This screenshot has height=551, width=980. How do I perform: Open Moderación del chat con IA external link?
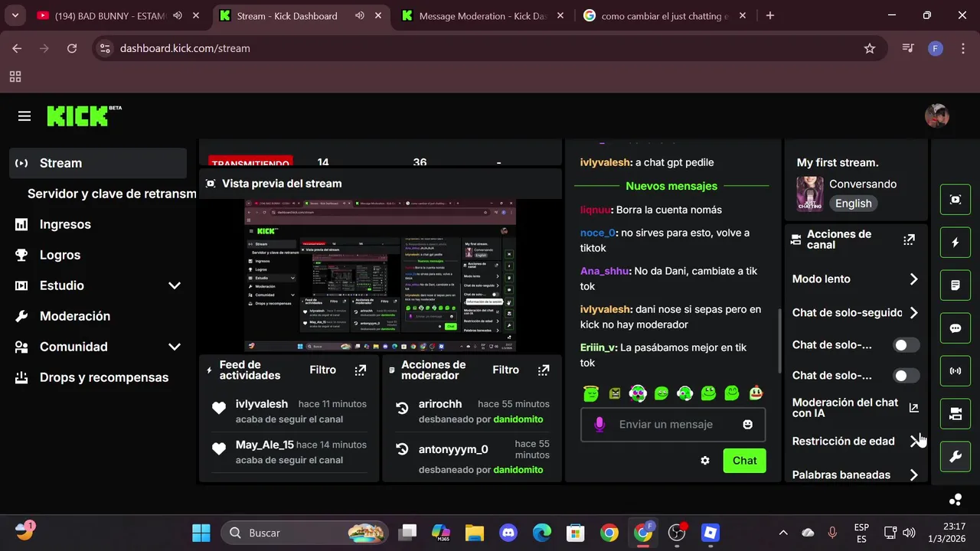tap(913, 408)
